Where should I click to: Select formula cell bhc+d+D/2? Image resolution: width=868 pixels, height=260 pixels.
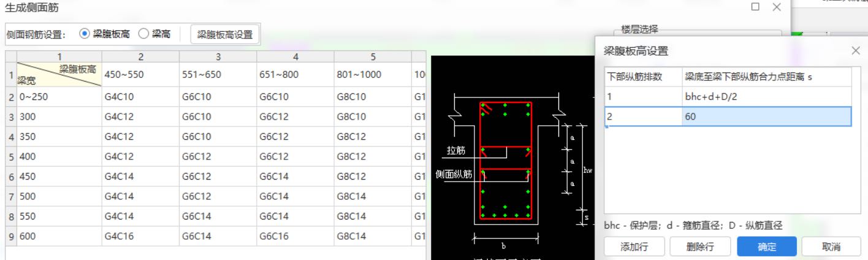pyautogui.click(x=766, y=96)
